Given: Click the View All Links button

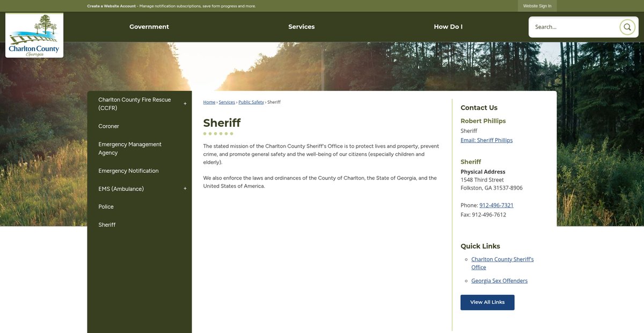Looking at the screenshot, I should [x=487, y=302].
